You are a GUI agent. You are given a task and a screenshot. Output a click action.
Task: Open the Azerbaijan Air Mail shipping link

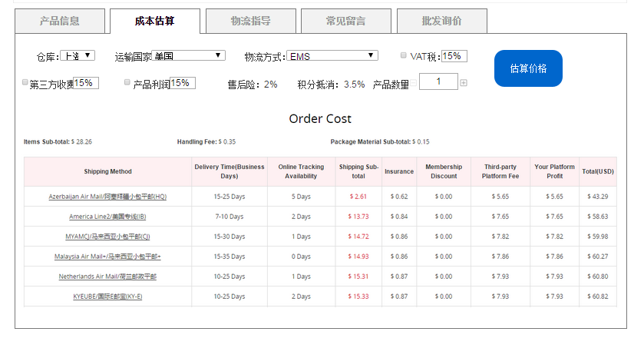pos(107,197)
